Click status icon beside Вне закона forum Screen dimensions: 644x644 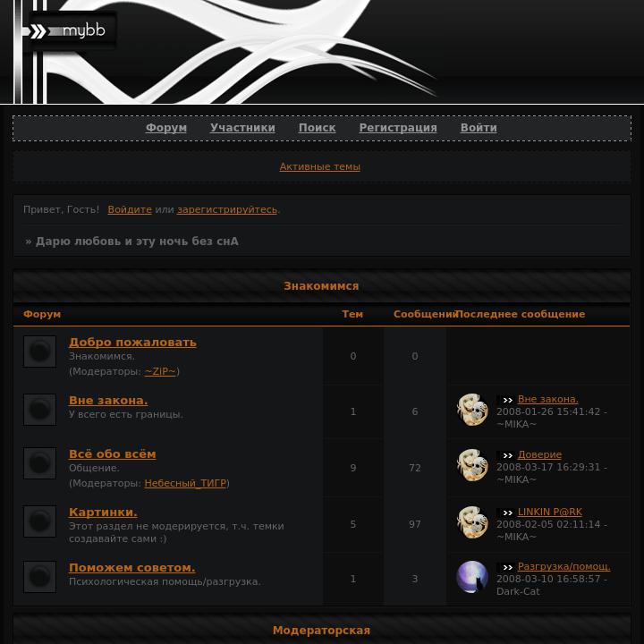40,410
